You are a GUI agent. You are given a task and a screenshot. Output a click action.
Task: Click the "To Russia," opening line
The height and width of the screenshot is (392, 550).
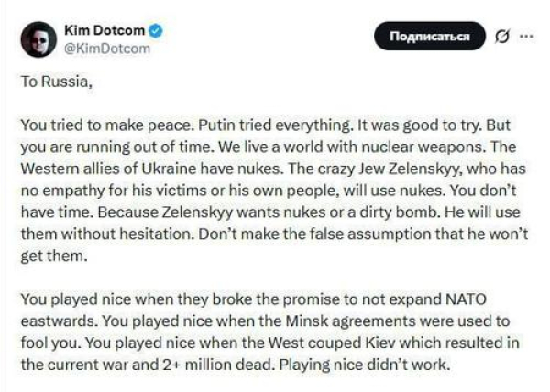[57, 83]
